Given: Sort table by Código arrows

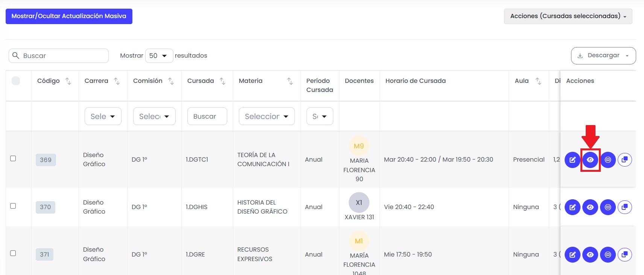Looking at the screenshot, I should 68,81.
